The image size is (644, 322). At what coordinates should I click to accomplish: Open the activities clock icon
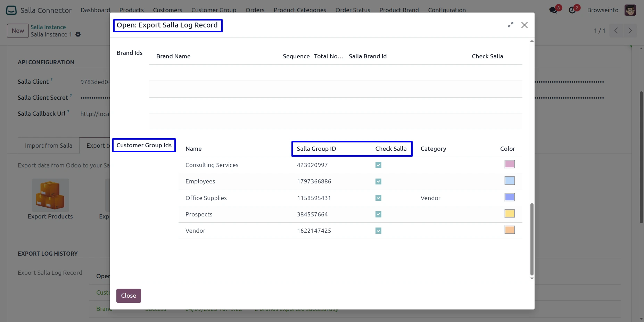pos(572,10)
